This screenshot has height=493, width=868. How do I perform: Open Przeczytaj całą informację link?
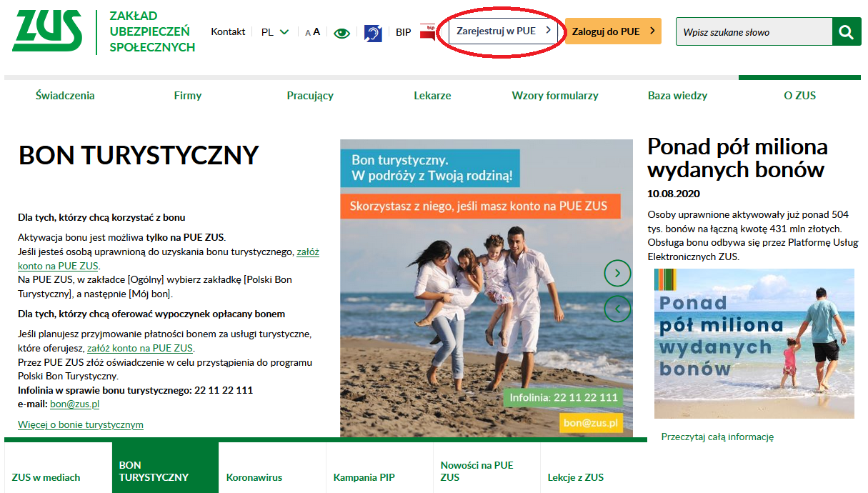pyautogui.click(x=717, y=437)
